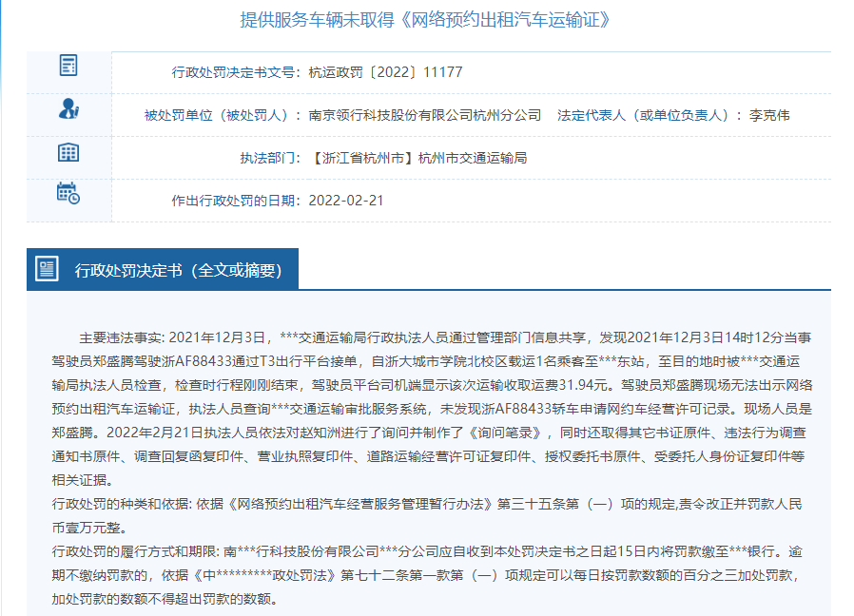Click the fare amount 31.94元
Viewport: 854px width, 616px height.
pyautogui.click(x=584, y=386)
